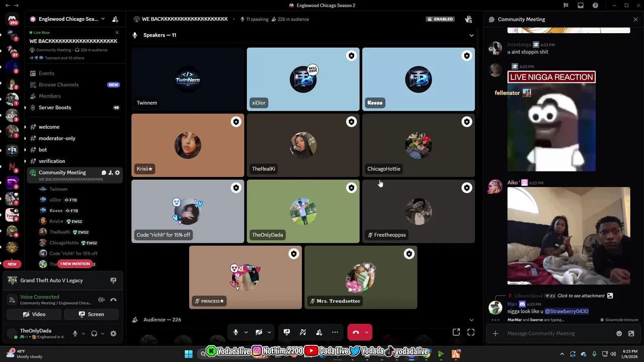Open leave stage options arrow
Viewport: 644px width, 362px height.
[x=367, y=332]
